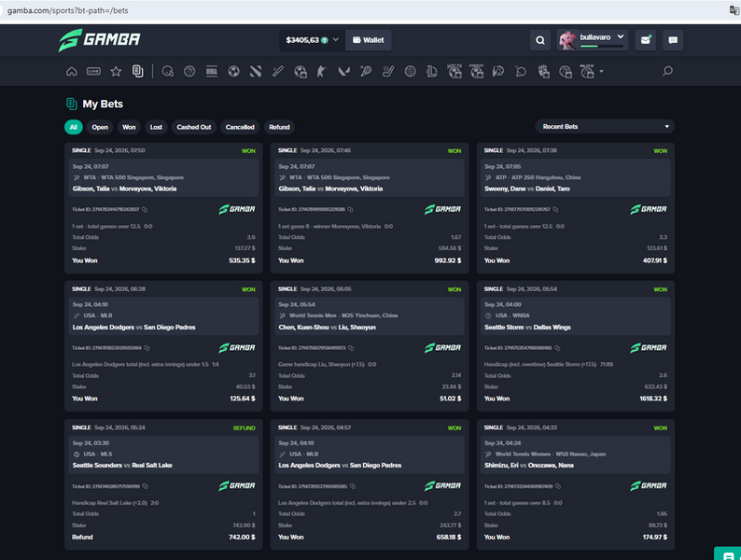The width and height of the screenshot is (741, 560).
Task: Copy ticket ID on 407.91 $ bet
Action: click(556, 209)
